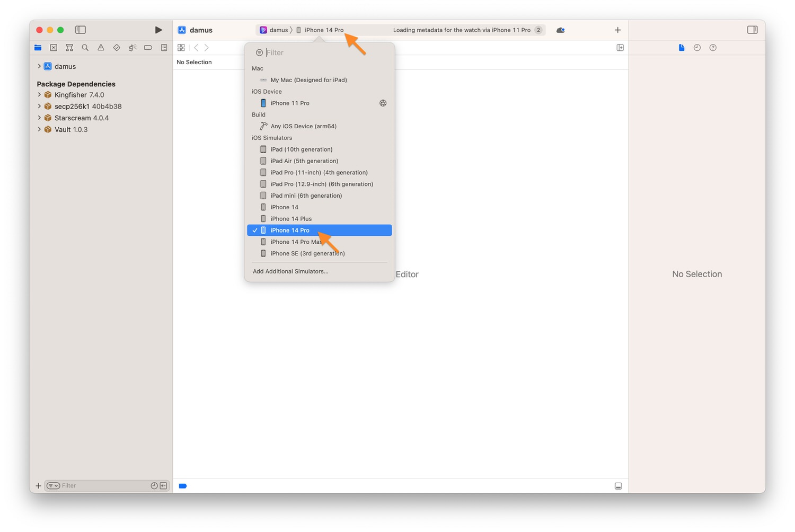Click the blue breakpoint tag indicator
Image resolution: width=795 pixels, height=532 pixels.
click(x=183, y=486)
